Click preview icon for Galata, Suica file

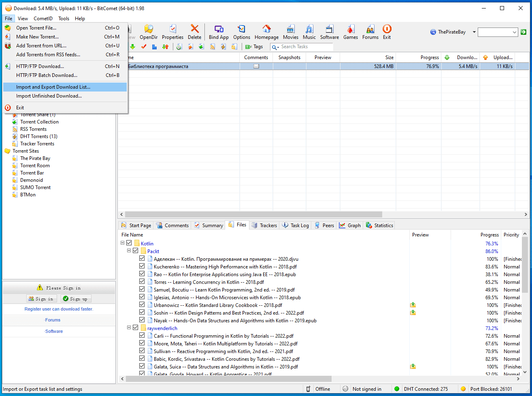tap(413, 366)
